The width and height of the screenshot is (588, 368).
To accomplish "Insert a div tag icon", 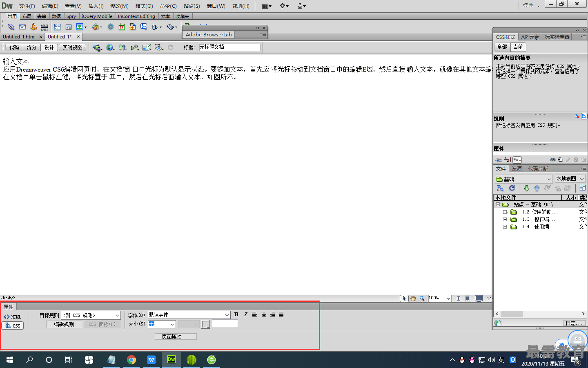I will pos(69,27).
